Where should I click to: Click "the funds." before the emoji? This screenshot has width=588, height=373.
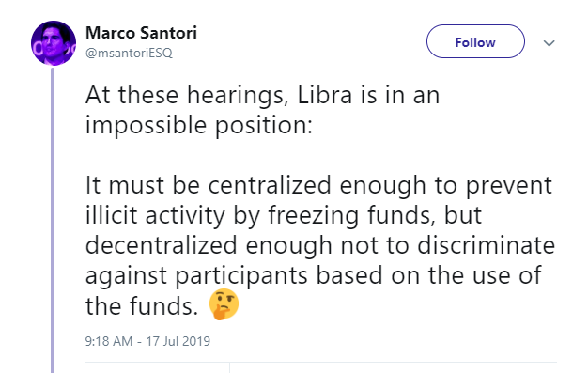[142, 306]
